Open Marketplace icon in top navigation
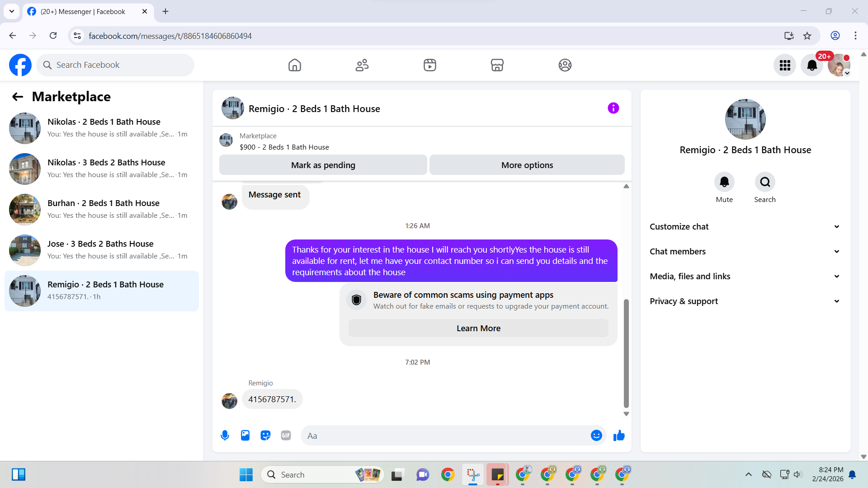 click(497, 65)
